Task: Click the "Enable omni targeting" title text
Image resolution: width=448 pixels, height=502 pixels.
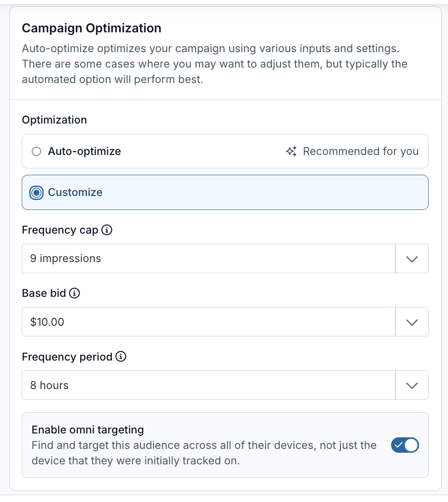Action: coord(88,430)
